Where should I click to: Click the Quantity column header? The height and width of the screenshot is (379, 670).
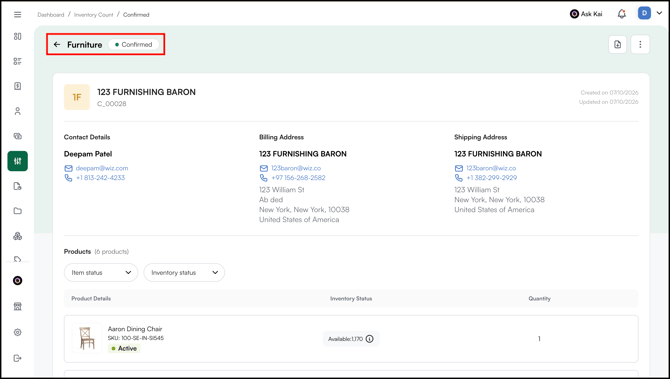tap(539, 299)
